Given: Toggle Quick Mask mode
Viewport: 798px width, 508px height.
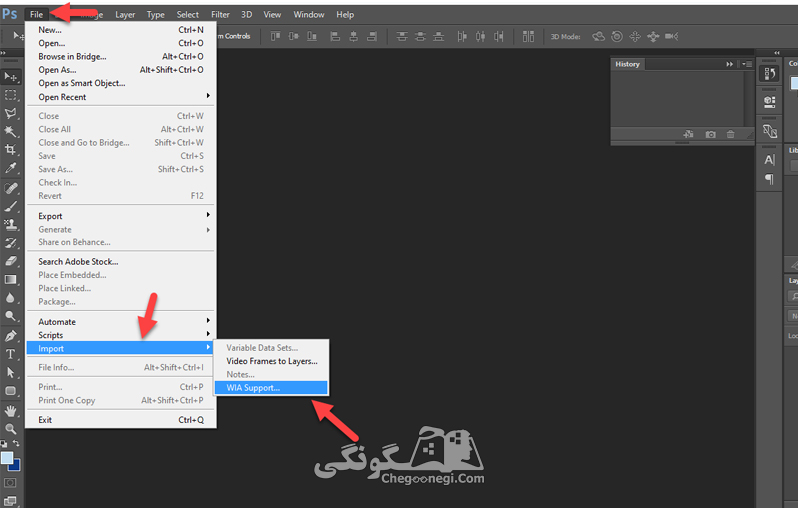Looking at the screenshot, I should tap(10, 483).
